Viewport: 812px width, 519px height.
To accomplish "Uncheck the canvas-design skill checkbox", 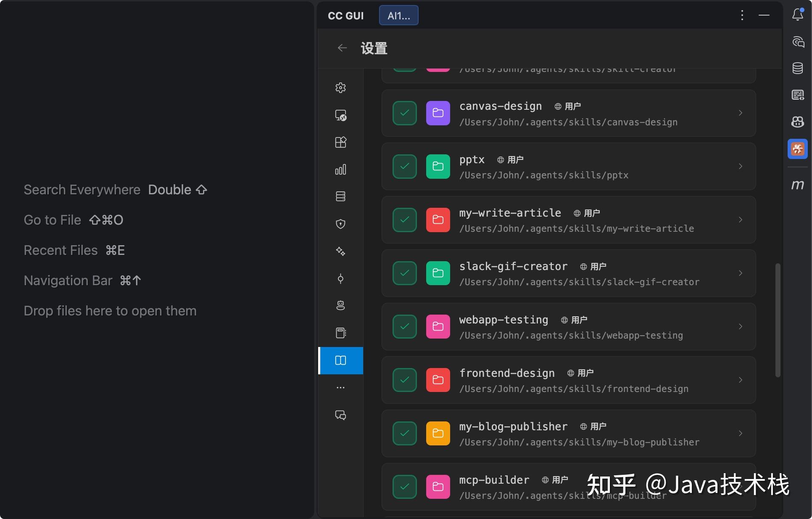I will click(404, 113).
